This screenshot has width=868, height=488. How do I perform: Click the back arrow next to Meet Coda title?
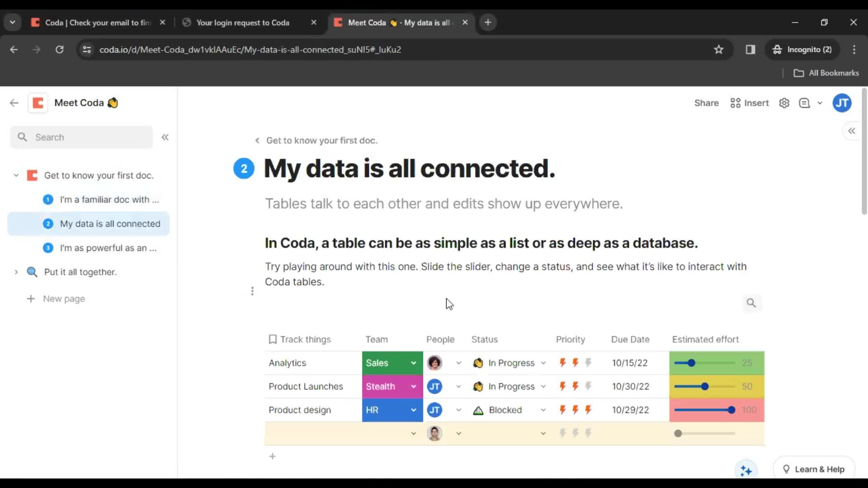(x=14, y=103)
